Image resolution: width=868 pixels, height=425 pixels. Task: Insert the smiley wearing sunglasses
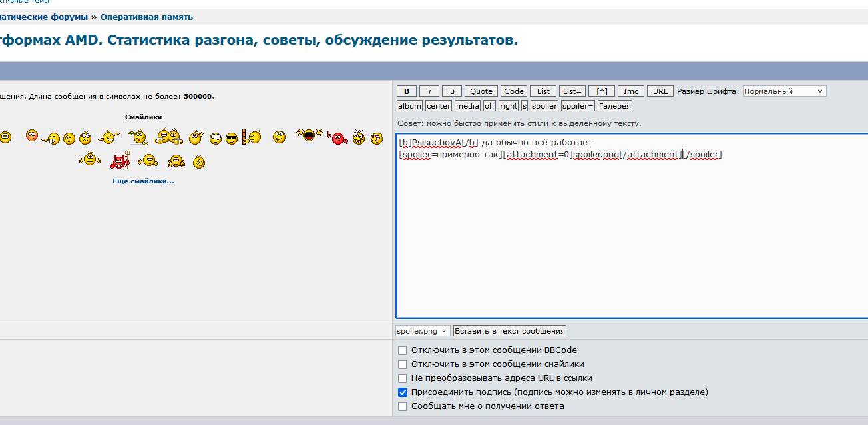pyautogui.click(x=231, y=139)
